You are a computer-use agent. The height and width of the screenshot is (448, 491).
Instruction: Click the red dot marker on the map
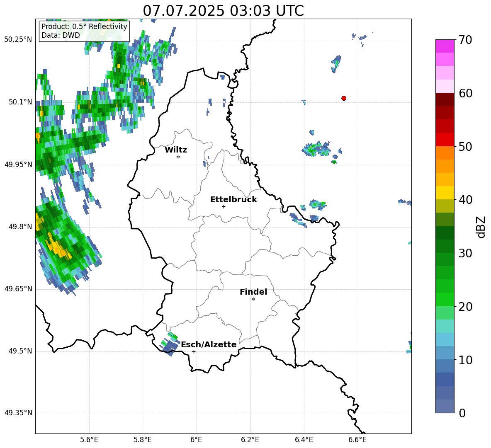(343, 98)
